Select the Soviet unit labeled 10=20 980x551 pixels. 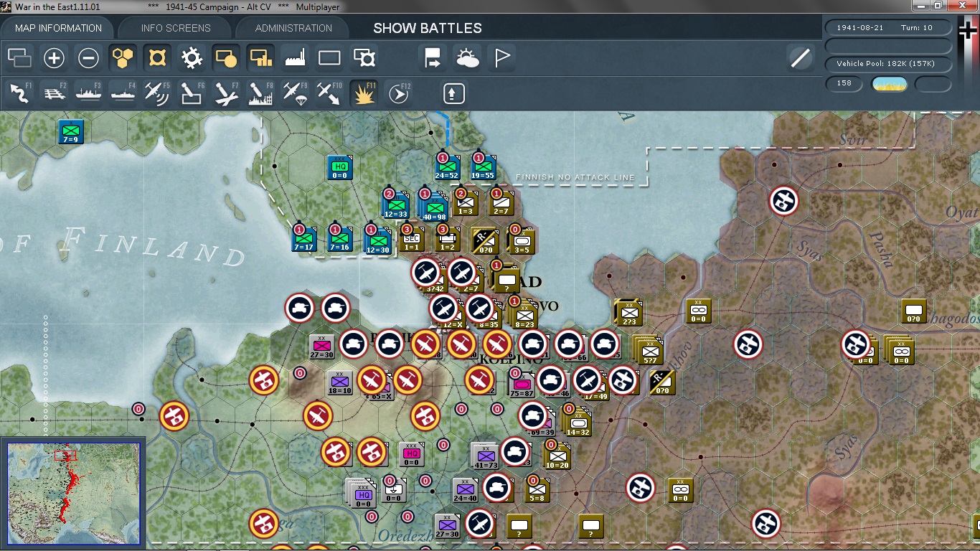click(557, 456)
